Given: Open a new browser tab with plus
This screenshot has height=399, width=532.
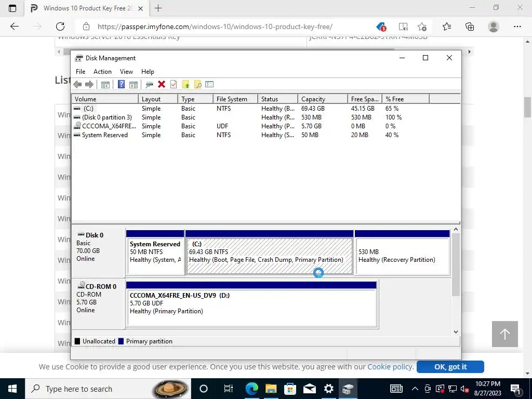Looking at the screenshot, I should click(x=158, y=8).
